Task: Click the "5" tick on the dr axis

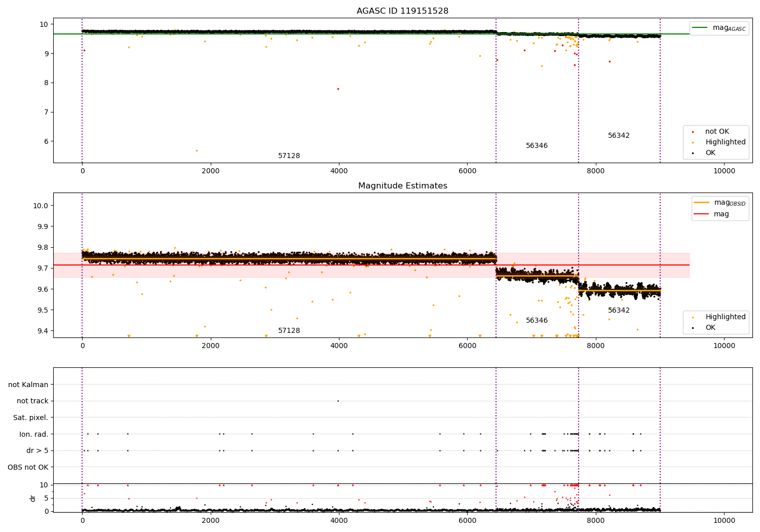Action: (46, 498)
